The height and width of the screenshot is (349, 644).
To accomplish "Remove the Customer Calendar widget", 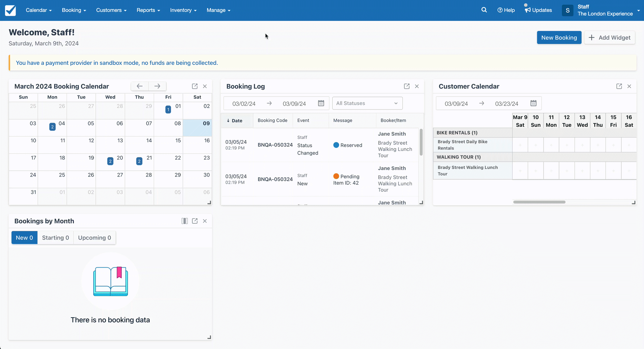I will point(629,86).
